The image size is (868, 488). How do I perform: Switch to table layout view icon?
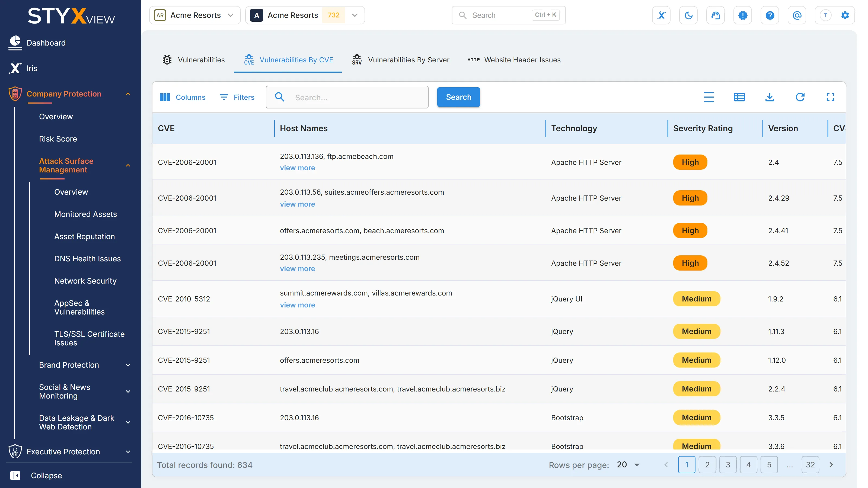(739, 97)
